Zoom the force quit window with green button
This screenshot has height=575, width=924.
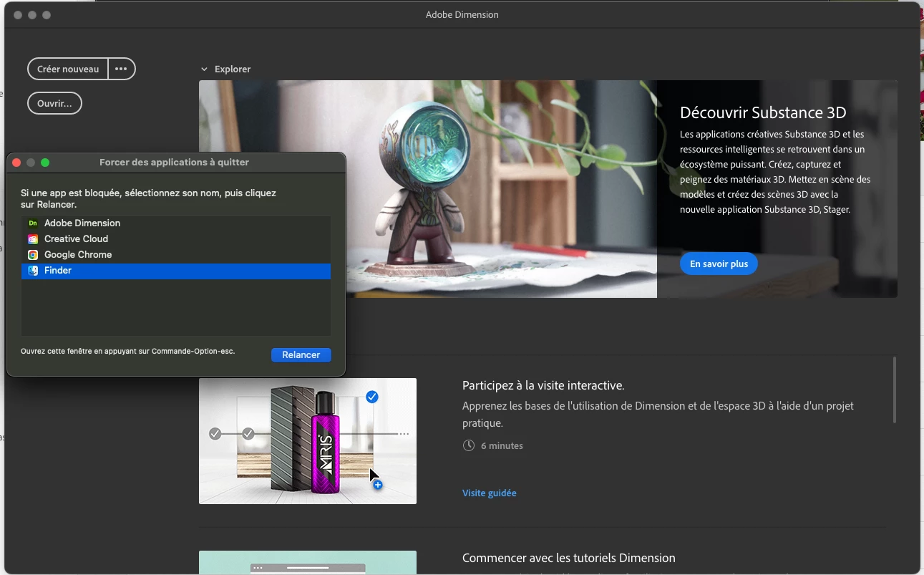[x=45, y=163]
